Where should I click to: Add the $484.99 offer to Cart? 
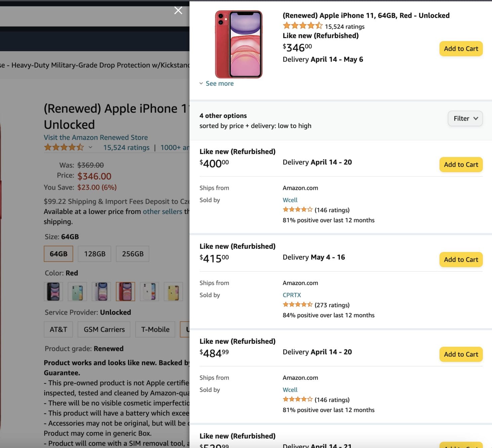(461, 354)
